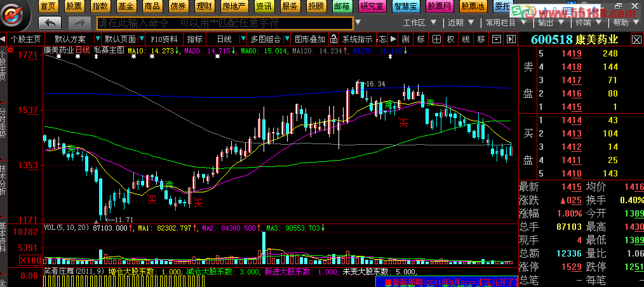Screen dimensions: 644x287
Task: Open the 研究室 research room button
Action: coord(372,6)
